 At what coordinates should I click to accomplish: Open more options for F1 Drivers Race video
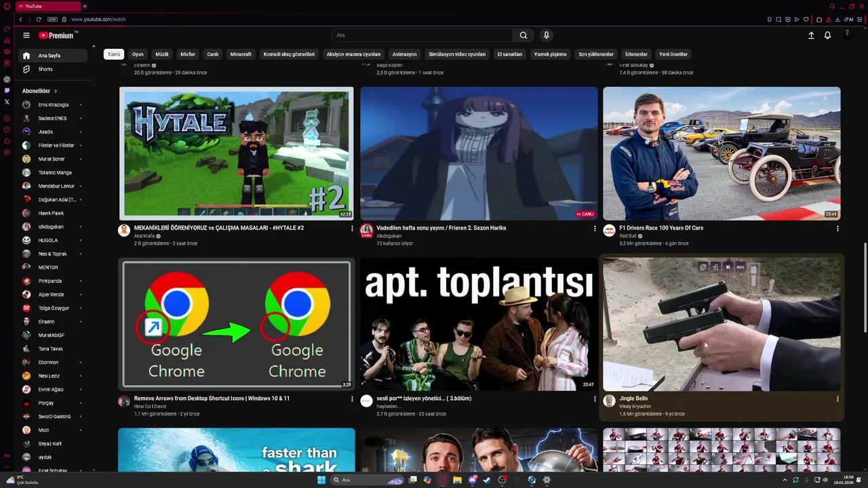click(x=837, y=228)
